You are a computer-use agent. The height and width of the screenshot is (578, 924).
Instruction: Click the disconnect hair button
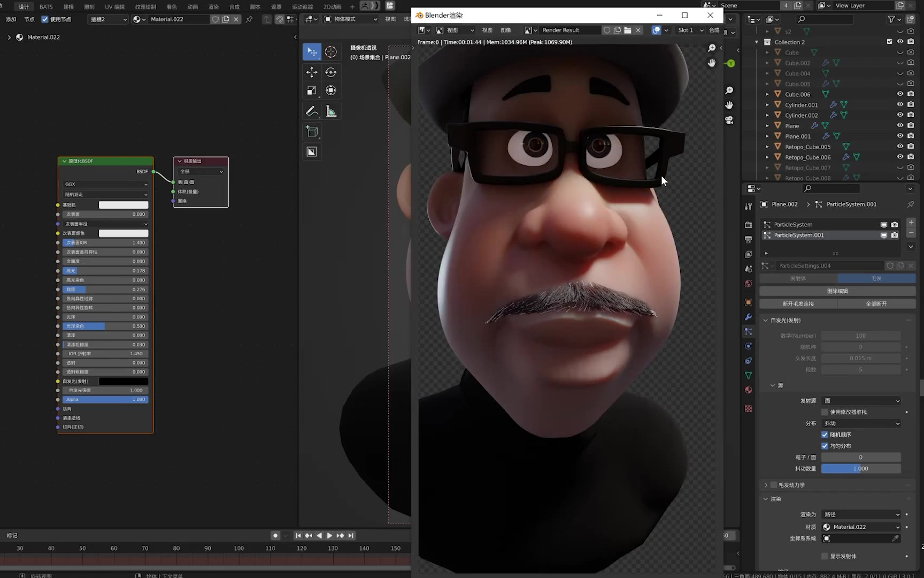[x=798, y=304]
